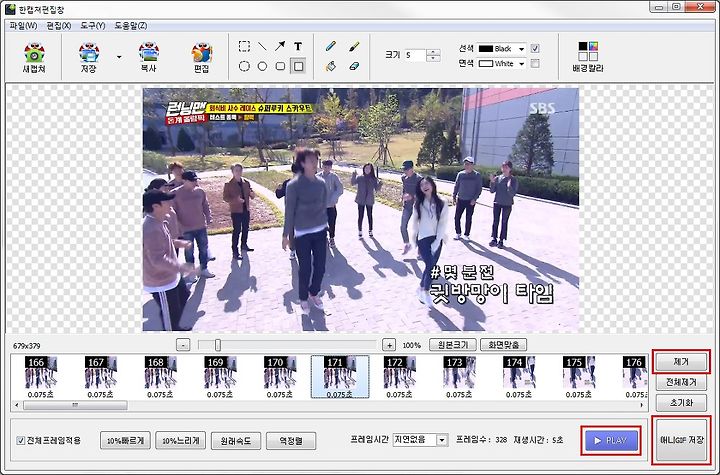The image size is (720, 475).
Task: Select frame 167 thumbnail
Action: click(x=101, y=377)
